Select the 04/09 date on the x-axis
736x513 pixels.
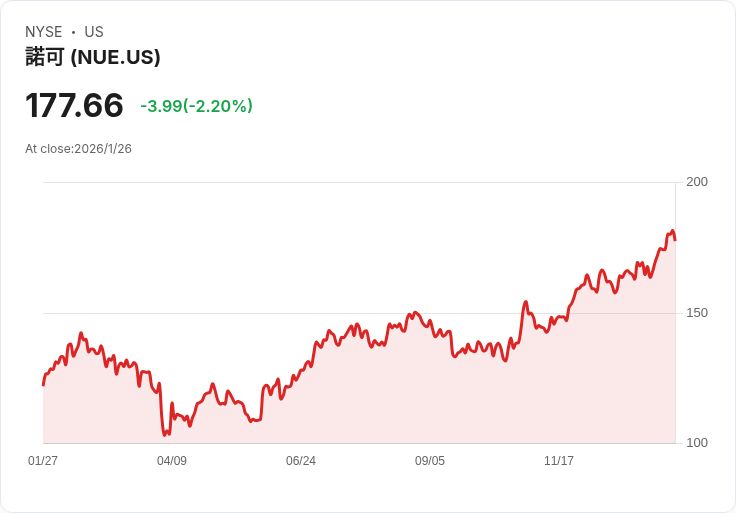[172, 461]
